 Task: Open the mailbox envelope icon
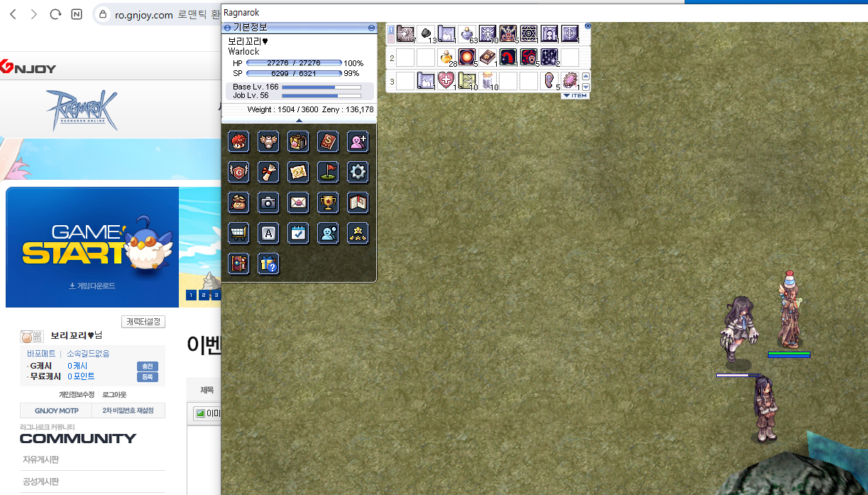tap(298, 202)
